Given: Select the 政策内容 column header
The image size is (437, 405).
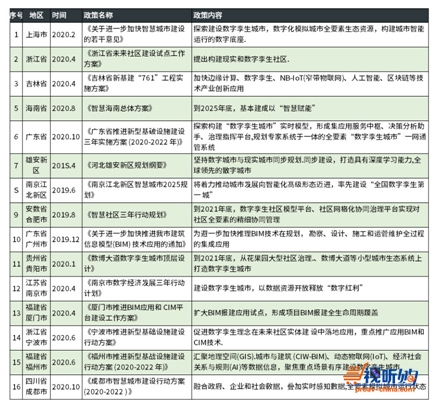Looking at the screenshot, I should pyautogui.click(x=208, y=15).
